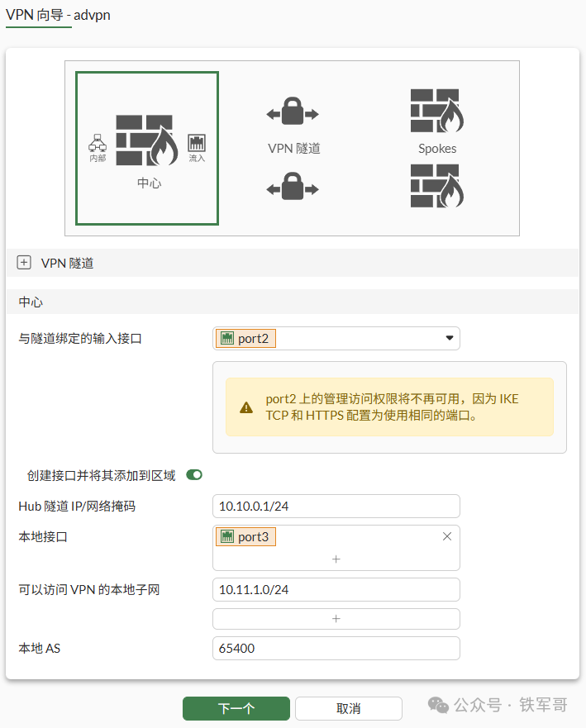Click + to add another 本地接口

pos(336,559)
